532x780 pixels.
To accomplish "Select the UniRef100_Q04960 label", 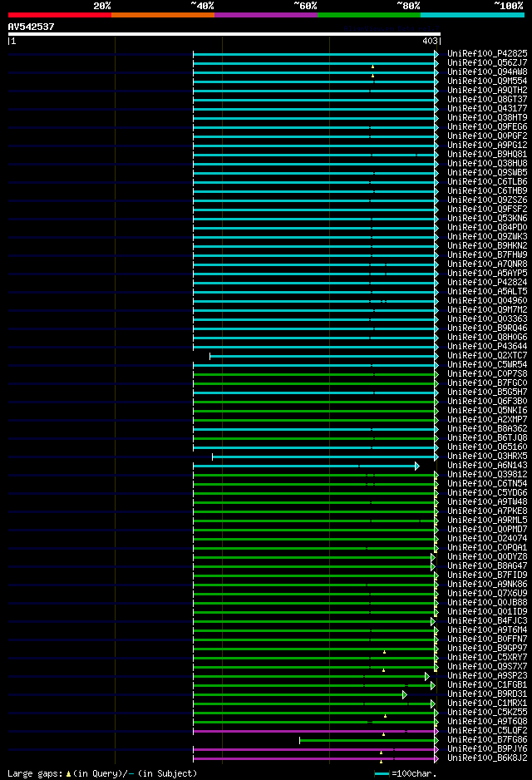I will pos(487,301).
